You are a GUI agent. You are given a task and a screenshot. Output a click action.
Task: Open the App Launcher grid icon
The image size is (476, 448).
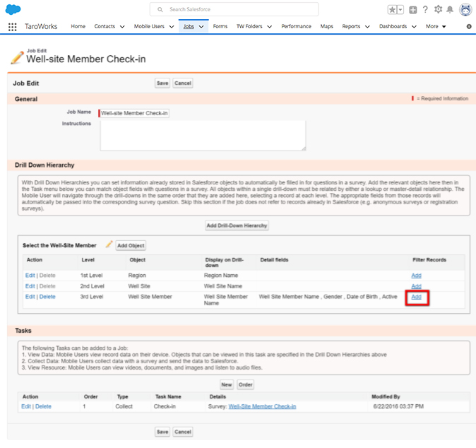click(13, 27)
